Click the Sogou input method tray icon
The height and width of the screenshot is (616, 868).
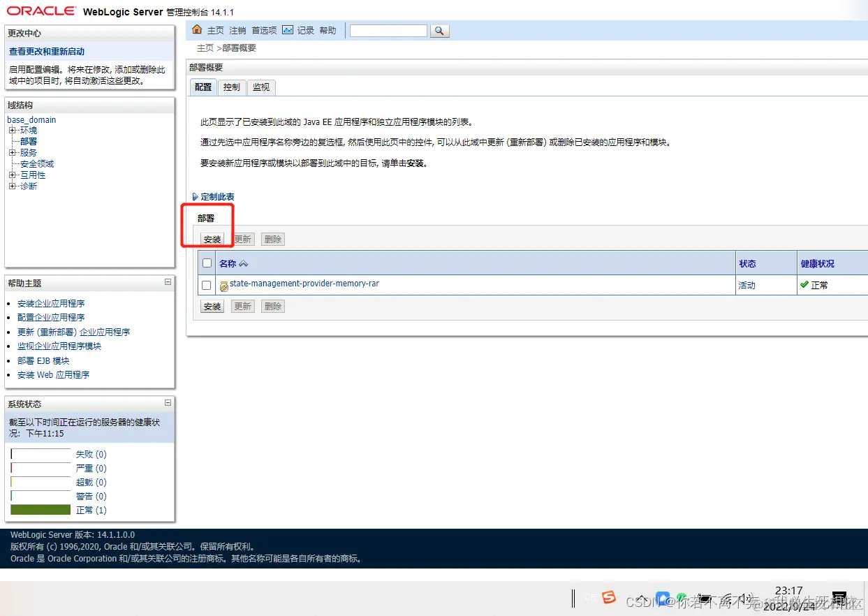point(609,597)
